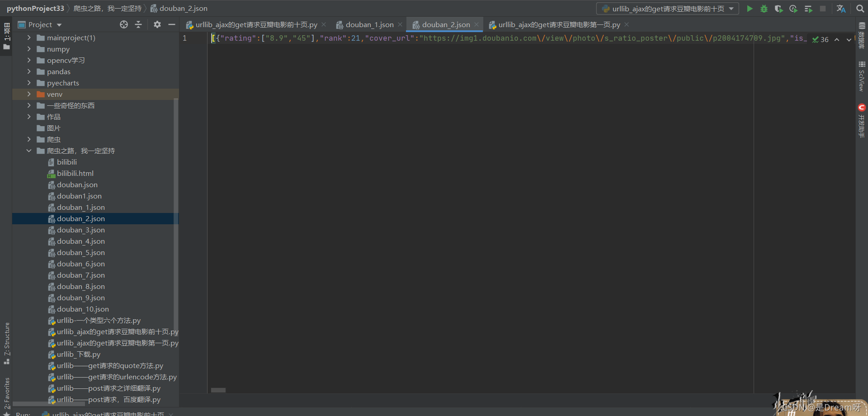Open douban_5.json from the tree
Screen dimensions: 868x416
pos(76,252)
